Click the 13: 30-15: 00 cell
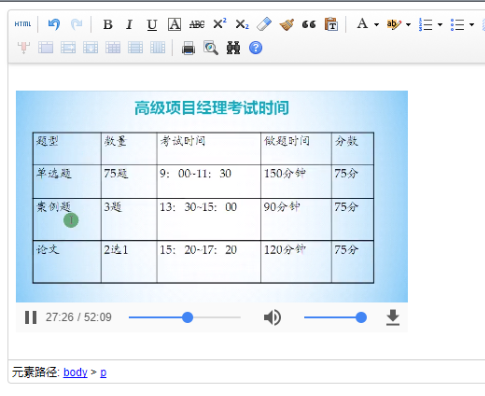 point(209,219)
